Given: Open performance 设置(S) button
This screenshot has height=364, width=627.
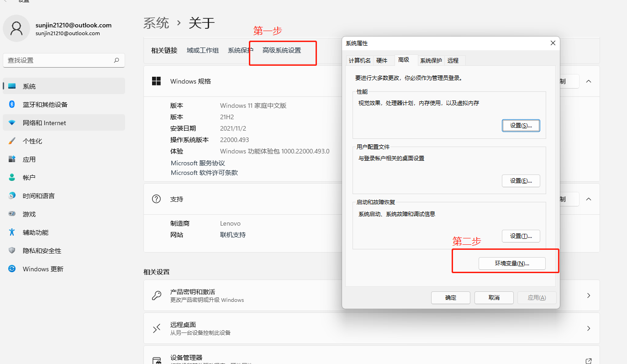Looking at the screenshot, I should click(521, 125).
